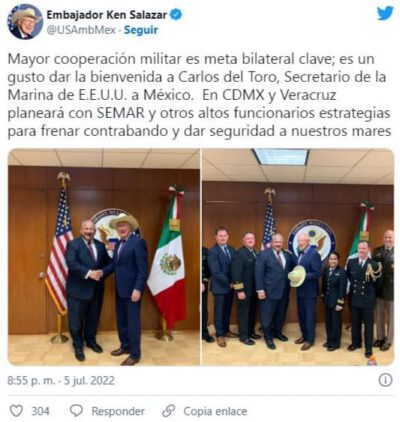Open the handshake photo with two flags
Screen dimensions: 400x422
pyautogui.click(x=104, y=257)
